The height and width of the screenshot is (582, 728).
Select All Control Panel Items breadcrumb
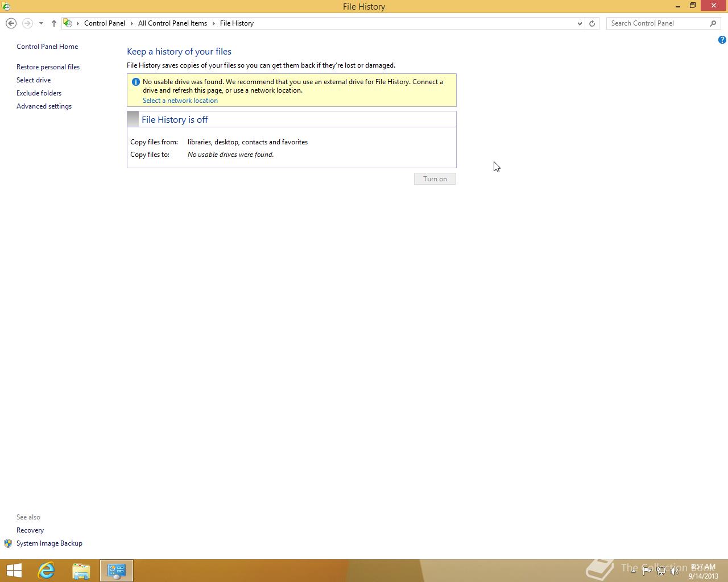[172, 23]
